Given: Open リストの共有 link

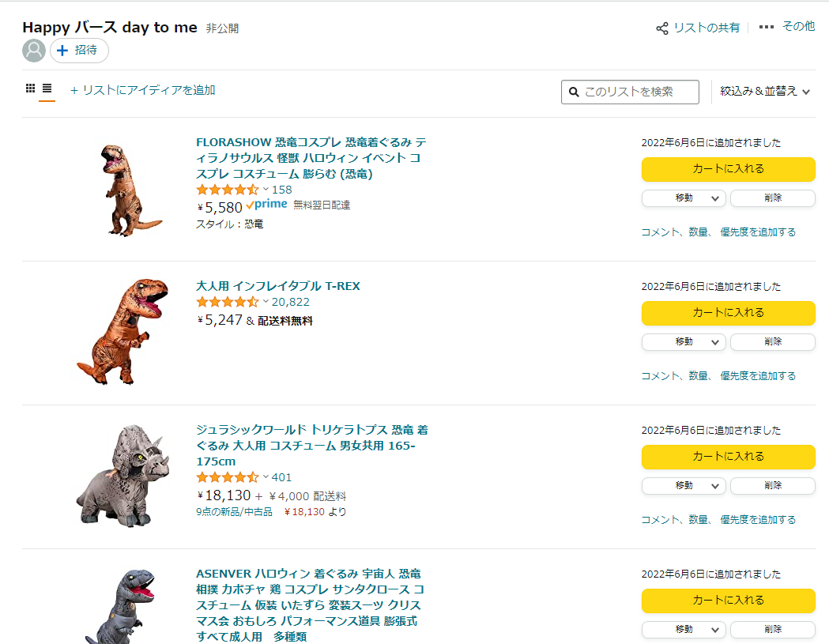Looking at the screenshot, I should tap(707, 28).
